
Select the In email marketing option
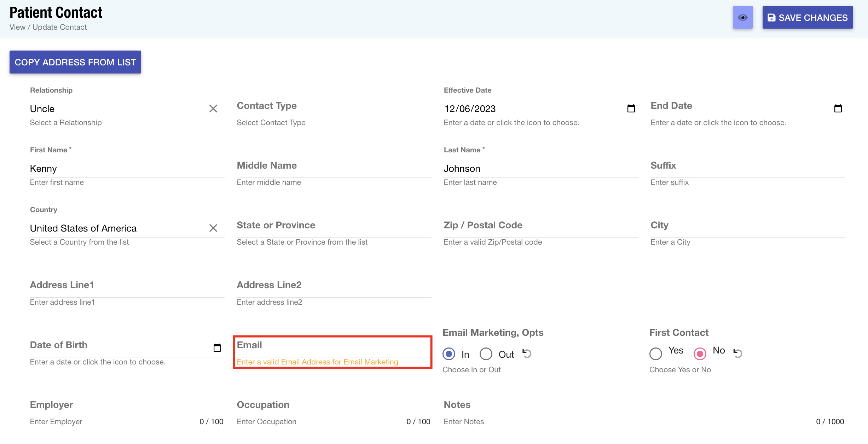pyautogui.click(x=449, y=354)
